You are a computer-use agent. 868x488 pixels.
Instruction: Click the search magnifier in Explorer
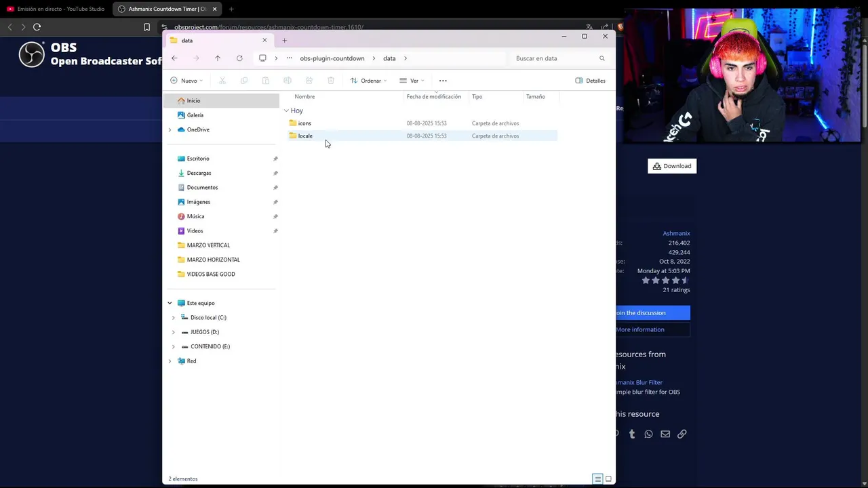point(601,58)
